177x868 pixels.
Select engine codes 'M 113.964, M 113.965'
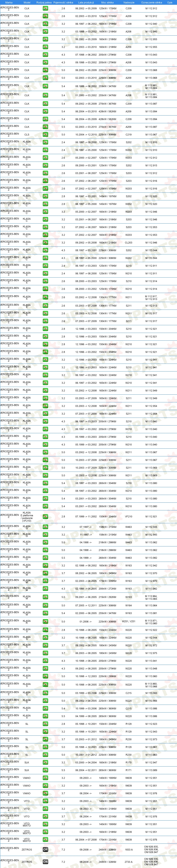(x=151, y=598)
